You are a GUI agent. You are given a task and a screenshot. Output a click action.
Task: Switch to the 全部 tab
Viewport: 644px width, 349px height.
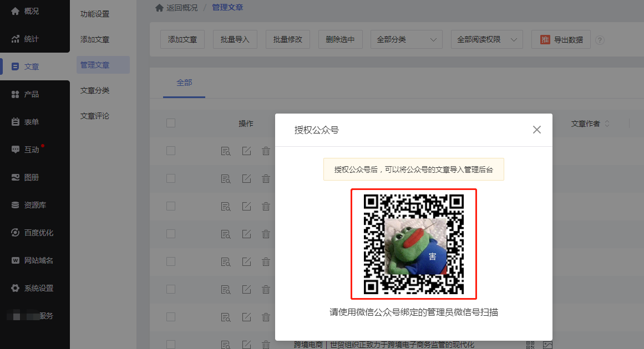184,83
